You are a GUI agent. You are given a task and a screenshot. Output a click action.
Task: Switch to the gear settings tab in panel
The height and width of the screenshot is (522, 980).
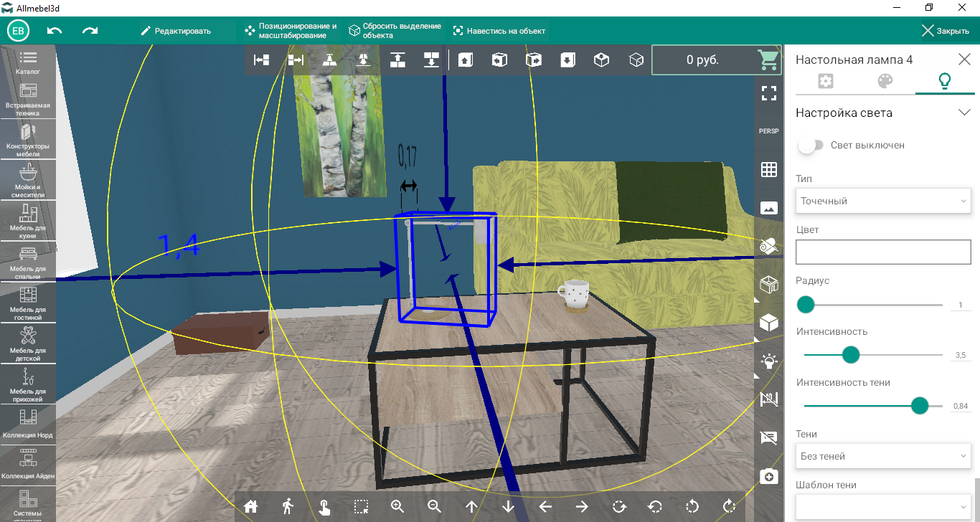click(826, 81)
